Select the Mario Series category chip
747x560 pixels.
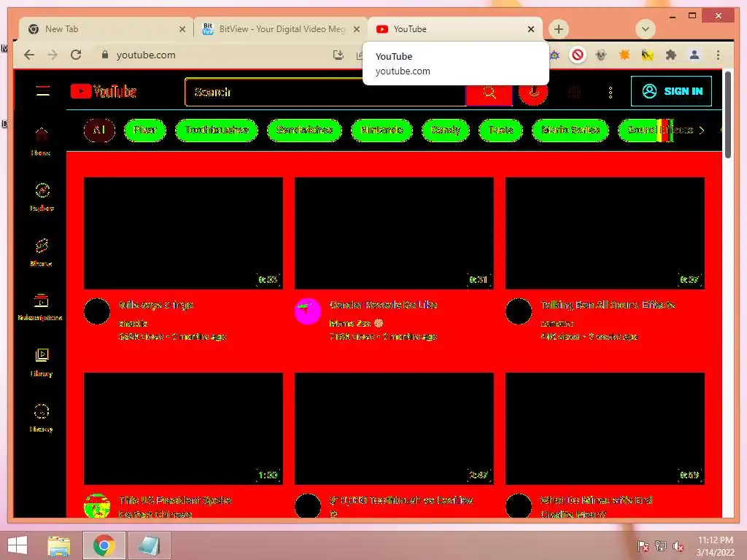coord(570,130)
